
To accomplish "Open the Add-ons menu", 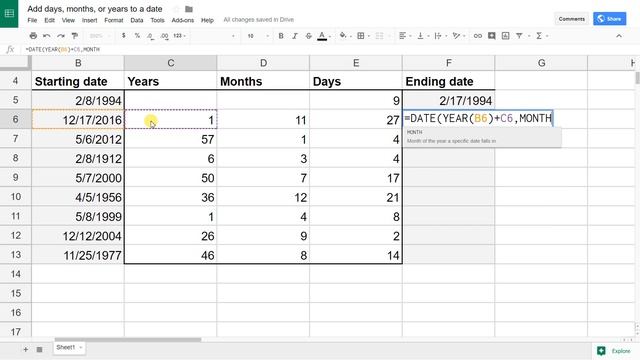I will coord(182,20).
